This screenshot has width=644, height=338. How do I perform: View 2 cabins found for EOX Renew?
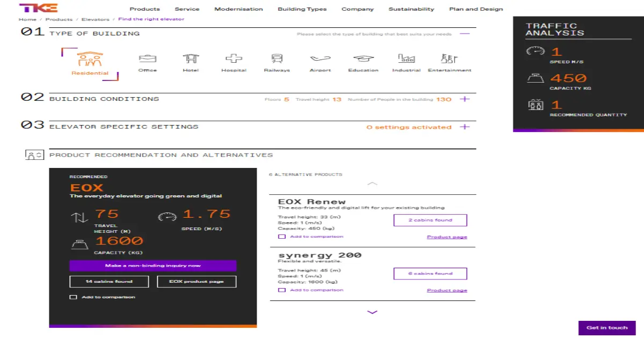pyautogui.click(x=430, y=221)
